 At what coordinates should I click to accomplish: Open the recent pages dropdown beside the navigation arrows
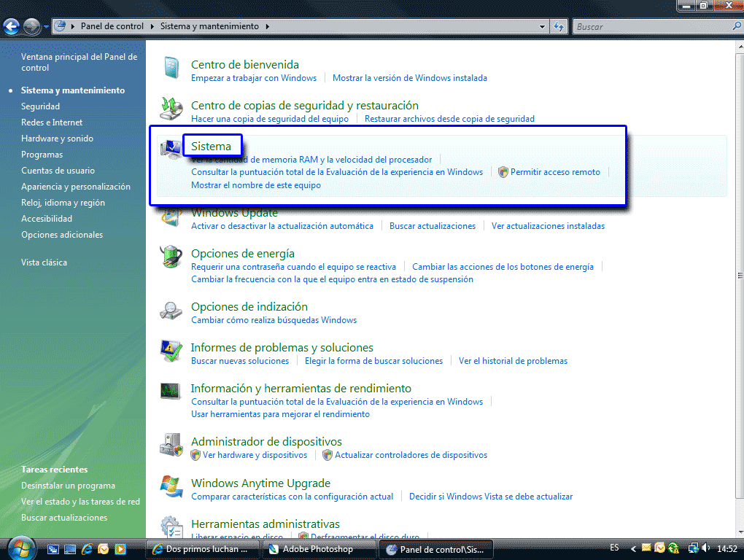45,27
